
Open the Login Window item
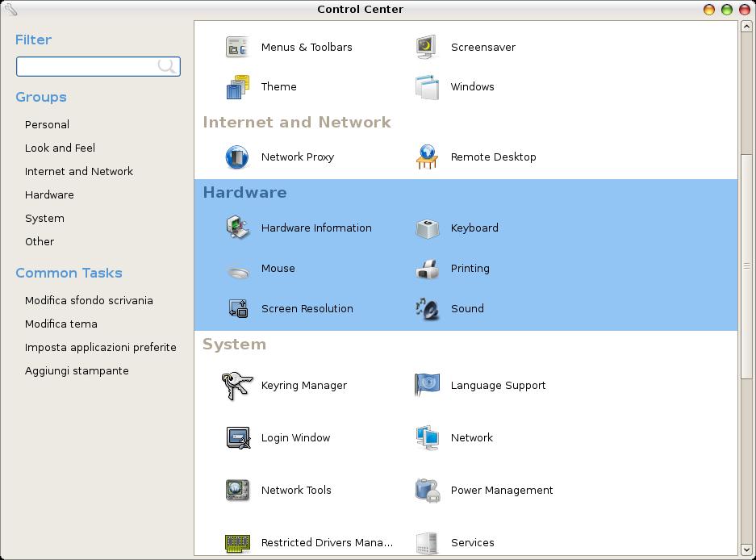[238, 438]
